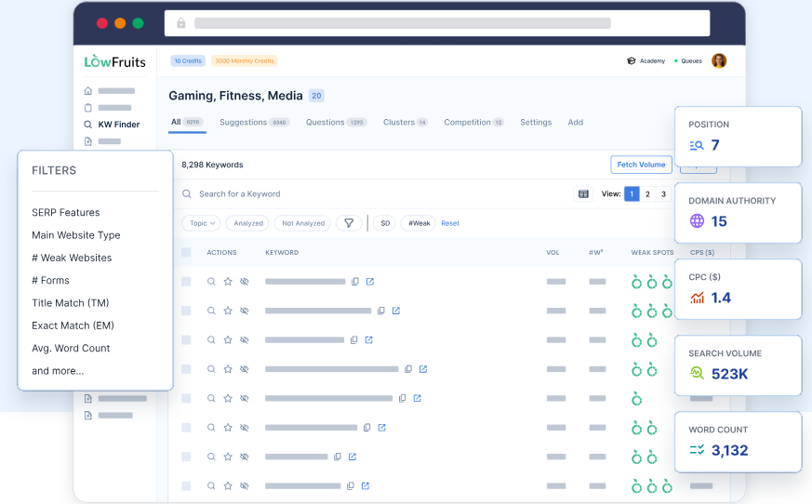Expand the SERP Features filter
The width and height of the screenshot is (812, 504).
pos(66,212)
